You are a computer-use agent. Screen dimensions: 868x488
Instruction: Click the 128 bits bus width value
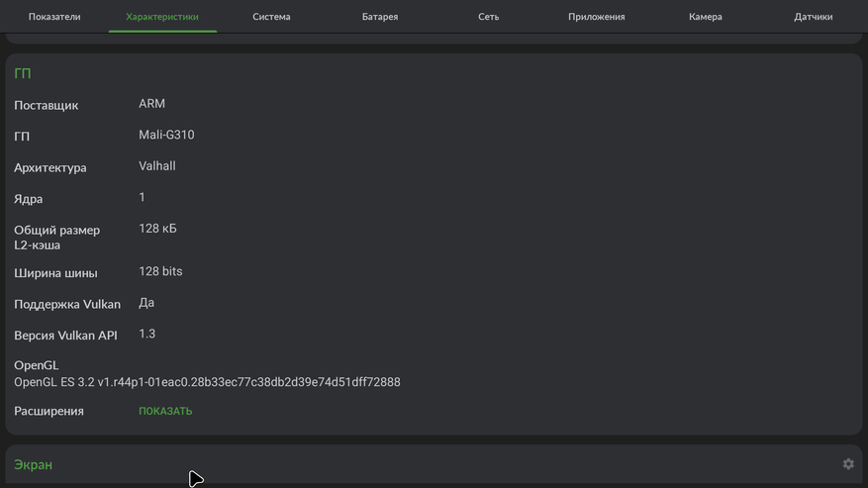160,271
